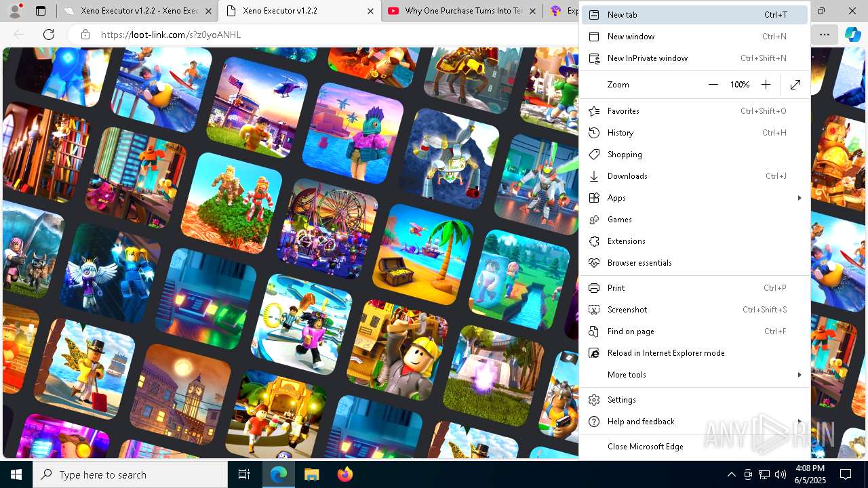Click the Screenshot capture icon

click(x=594, y=310)
